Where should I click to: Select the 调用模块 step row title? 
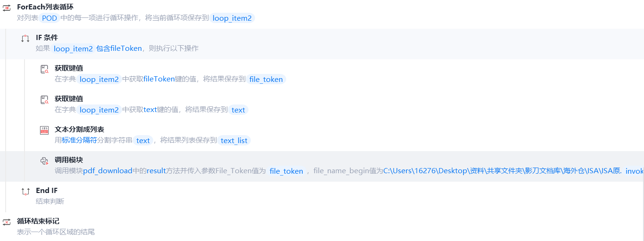coord(69,160)
